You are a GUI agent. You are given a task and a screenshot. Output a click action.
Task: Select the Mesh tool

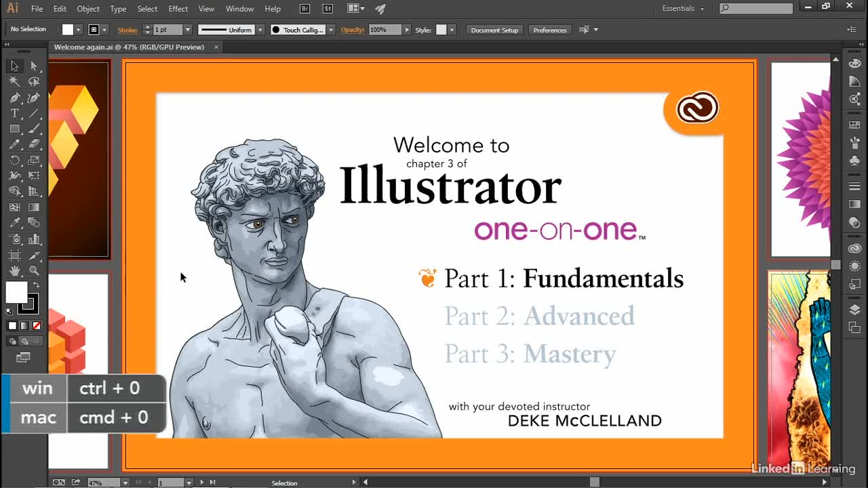pos(14,207)
